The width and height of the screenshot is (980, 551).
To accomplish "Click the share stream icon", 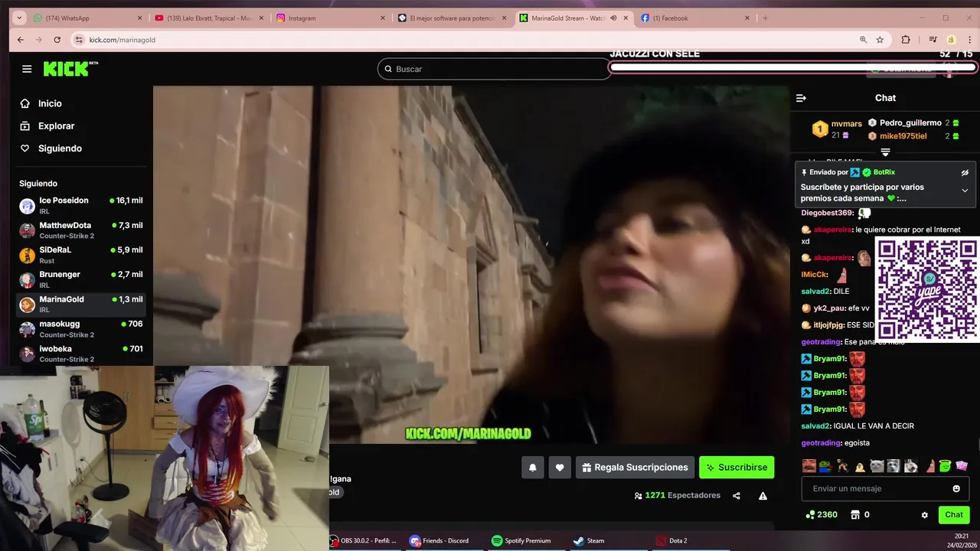I will 737,496.
